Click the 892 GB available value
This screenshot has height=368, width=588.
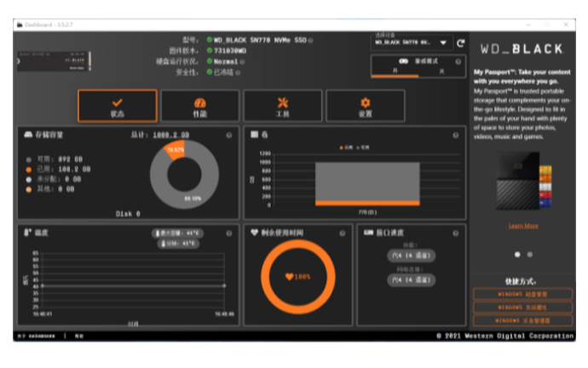pos(70,159)
